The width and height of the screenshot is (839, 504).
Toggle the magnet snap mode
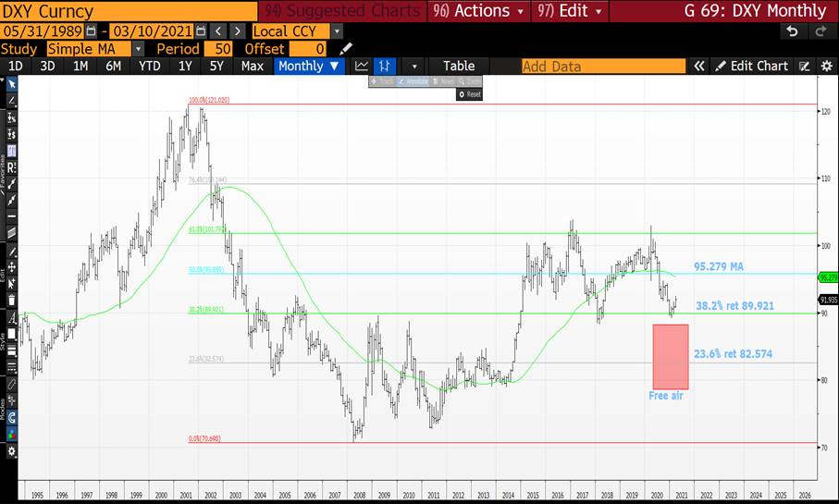point(11,417)
